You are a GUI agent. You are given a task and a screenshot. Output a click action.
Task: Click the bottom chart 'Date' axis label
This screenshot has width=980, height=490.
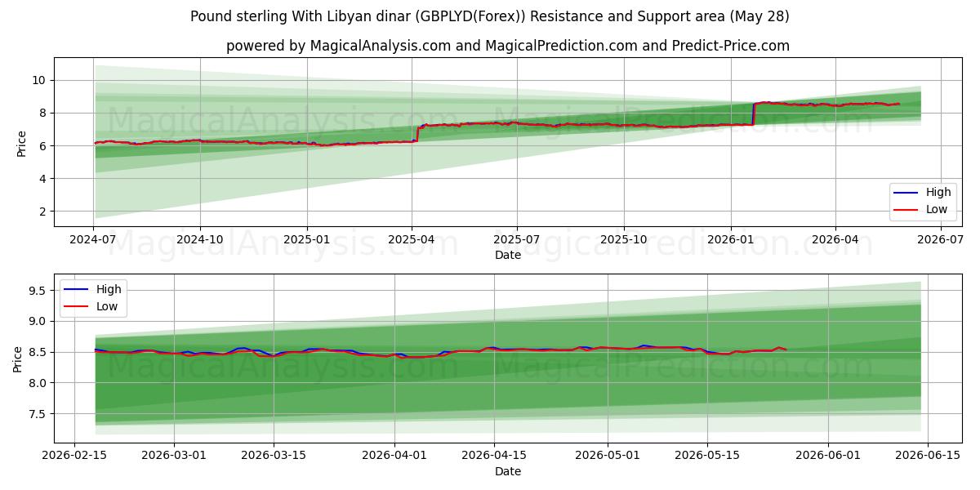click(x=508, y=471)
